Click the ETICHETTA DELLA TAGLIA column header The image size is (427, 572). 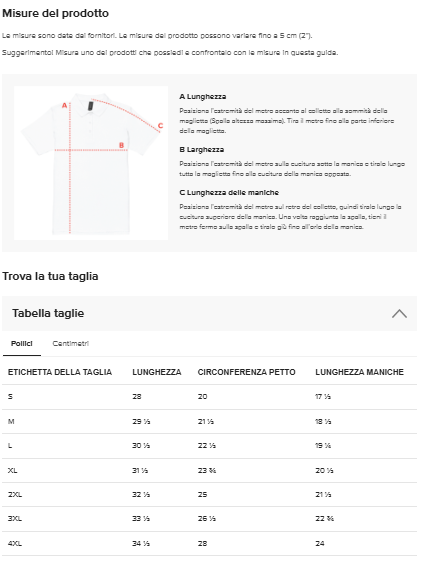tap(60, 372)
